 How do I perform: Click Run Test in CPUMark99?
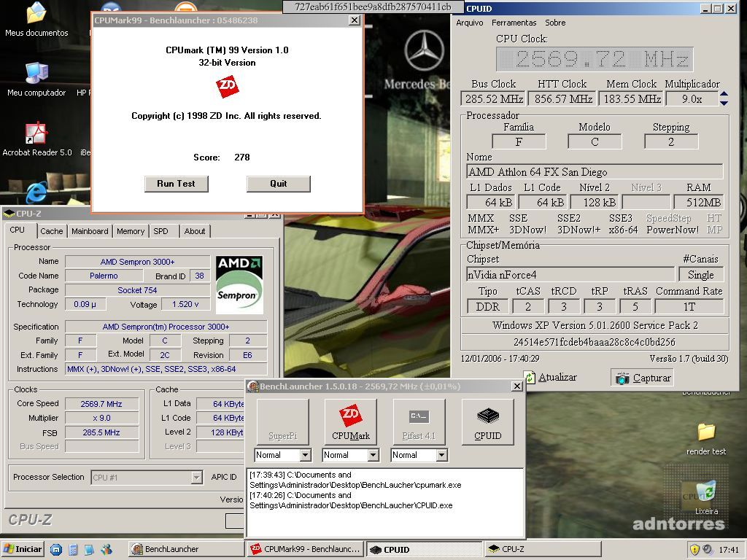pyautogui.click(x=177, y=184)
